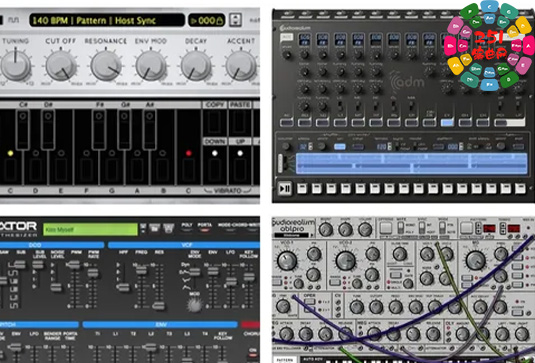This screenshot has height=363, width=535.
Task: Click the PWM RATE slider handle
Action: [92, 273]
